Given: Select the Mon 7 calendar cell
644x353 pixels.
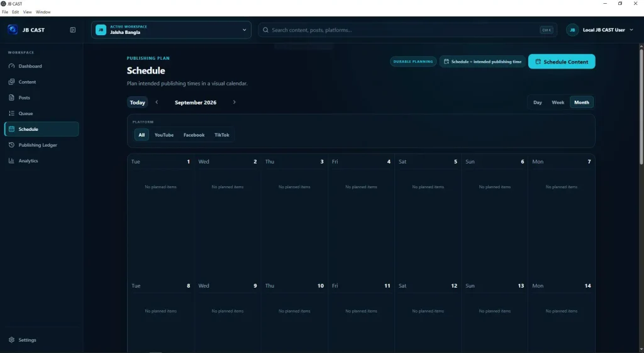Looking at the screenshot, I should (562, 215).
